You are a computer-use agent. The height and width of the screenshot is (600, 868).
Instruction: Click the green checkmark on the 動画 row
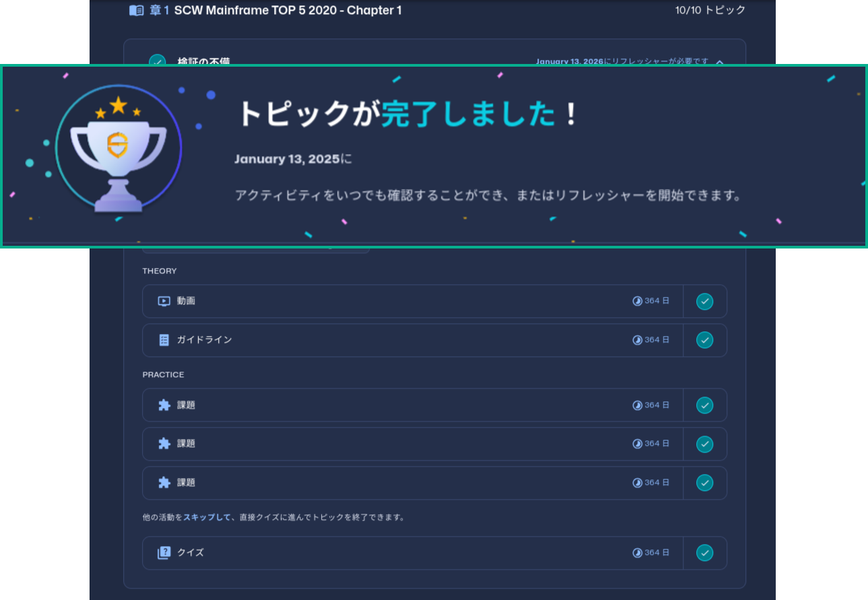(x=704, y=301)
